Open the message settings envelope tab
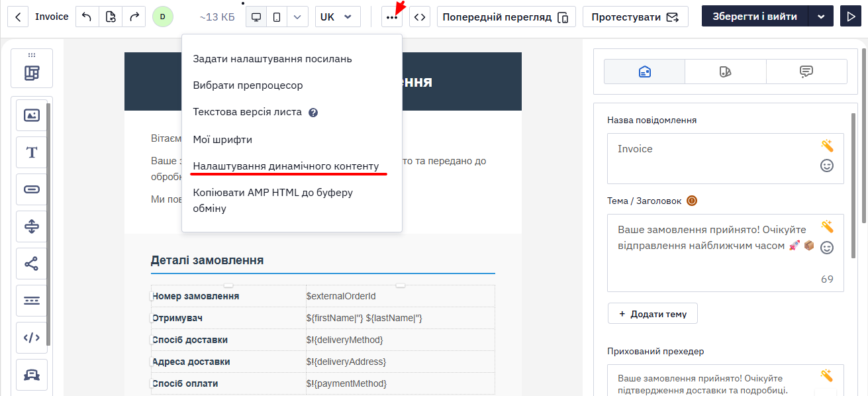 point(644,72)
